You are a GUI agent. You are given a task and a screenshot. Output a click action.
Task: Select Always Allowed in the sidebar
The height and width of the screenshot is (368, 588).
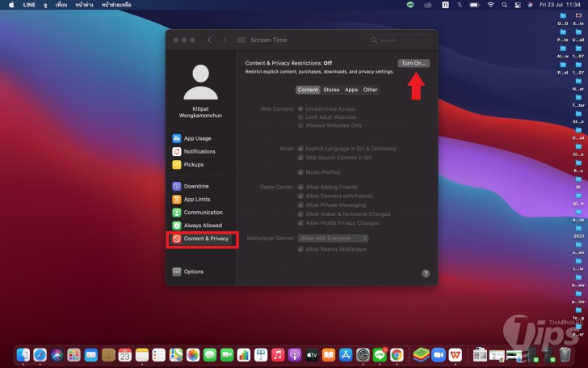[197, 226]
